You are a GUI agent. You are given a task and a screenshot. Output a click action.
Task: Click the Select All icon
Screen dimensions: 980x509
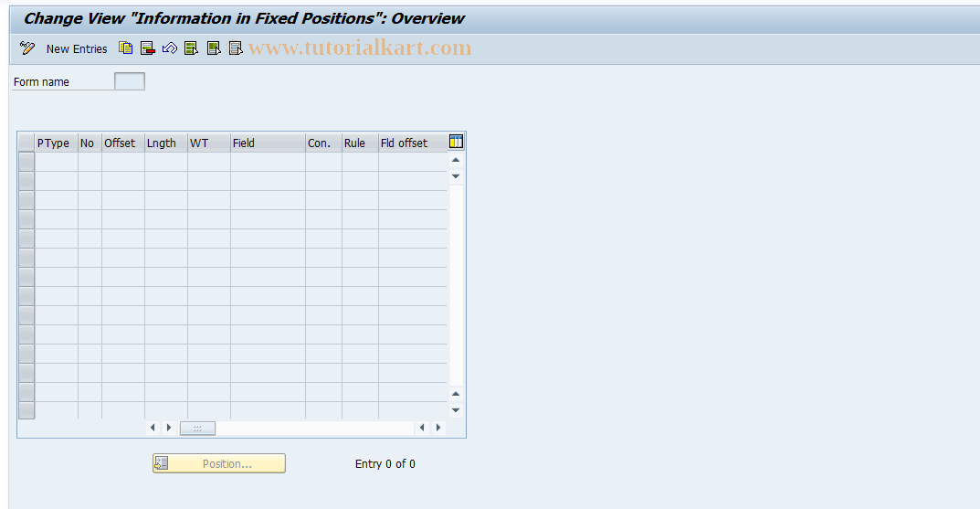point(191,48)
